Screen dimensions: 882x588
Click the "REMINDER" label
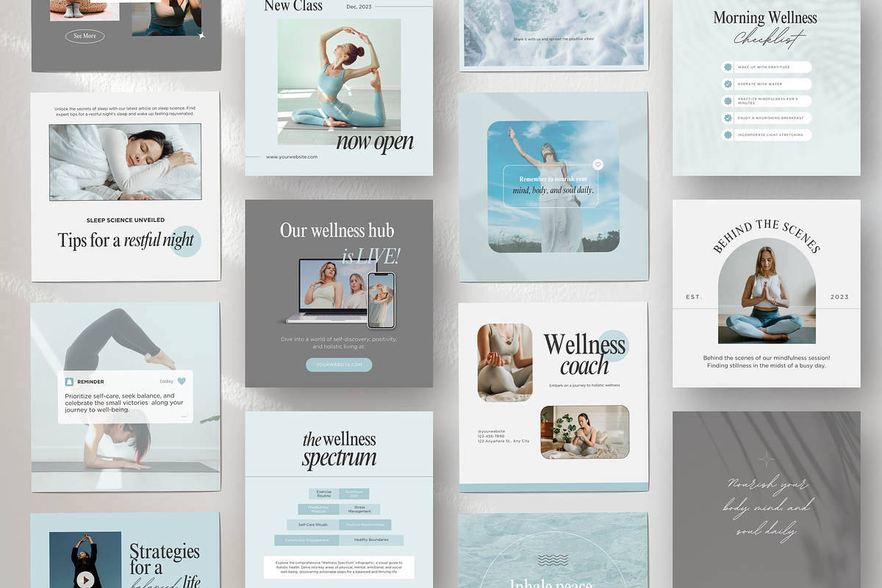[x=90, y=382]
